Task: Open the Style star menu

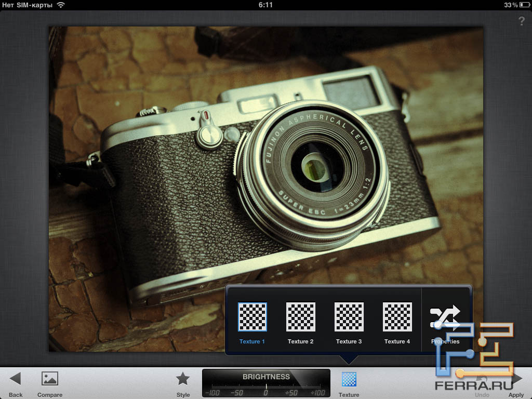Action: (183, 379)
